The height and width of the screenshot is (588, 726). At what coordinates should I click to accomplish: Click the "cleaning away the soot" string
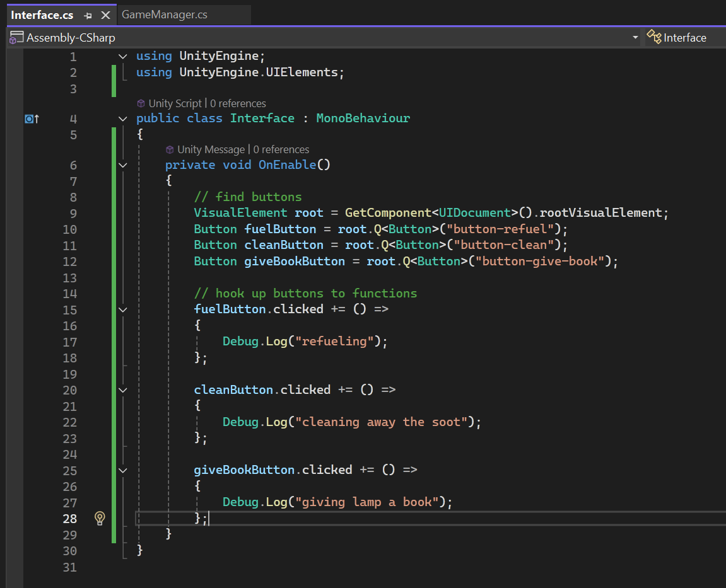tap(382, 422)
